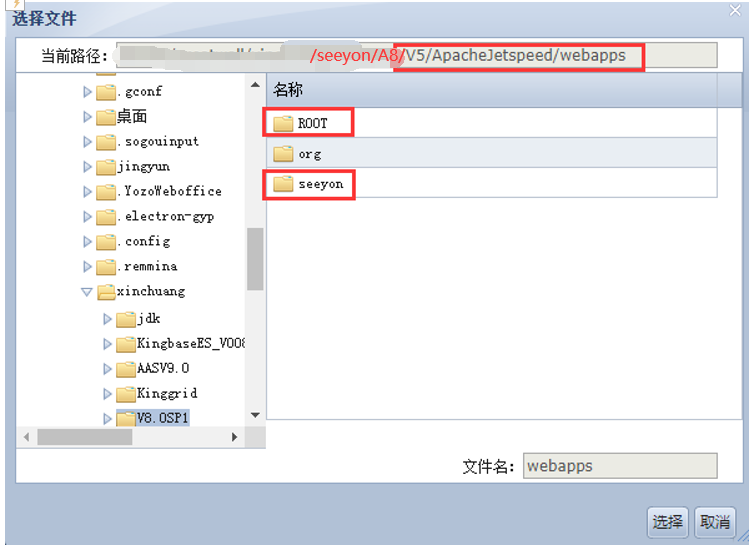Image resolution: width=749 pixels, height=546 pixels.
Task: Click the tree's horizontal scroll left arrow
Action: tap(26, 437)
